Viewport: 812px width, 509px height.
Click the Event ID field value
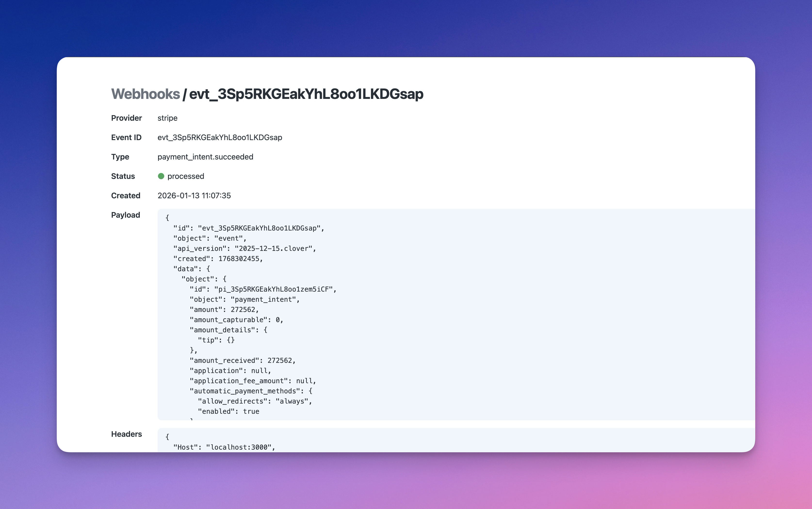219,137
